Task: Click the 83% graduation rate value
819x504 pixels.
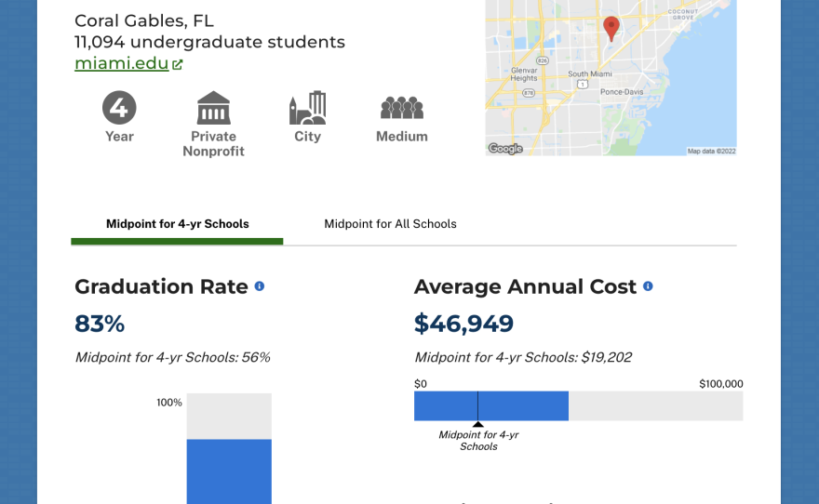Action: (100, 324)
